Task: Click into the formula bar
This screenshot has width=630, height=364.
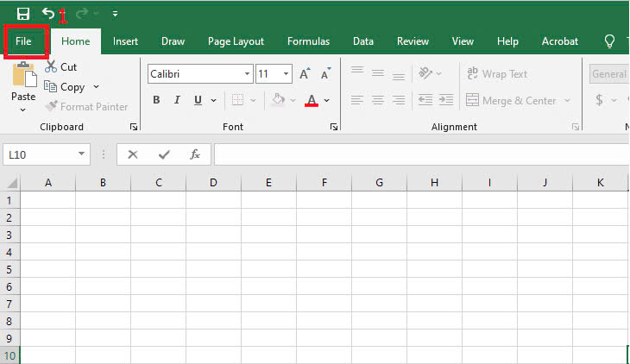Action: [x=422, y=154]
